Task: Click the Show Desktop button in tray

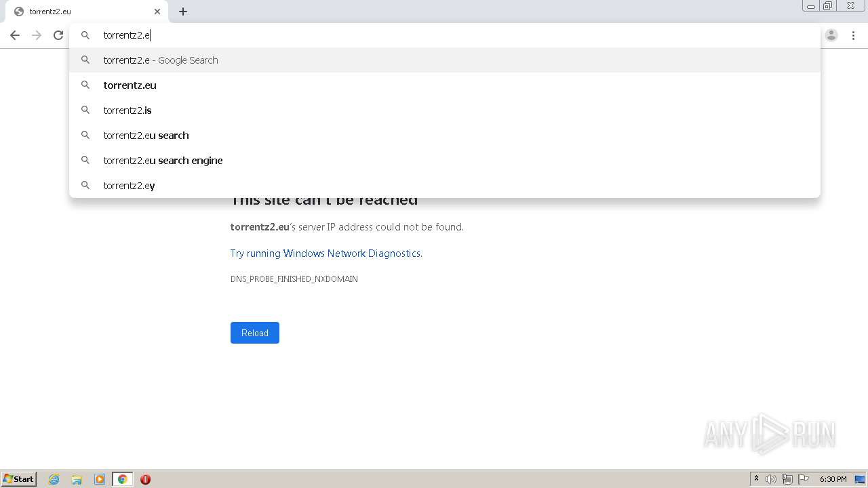Action: click(861, 479)
